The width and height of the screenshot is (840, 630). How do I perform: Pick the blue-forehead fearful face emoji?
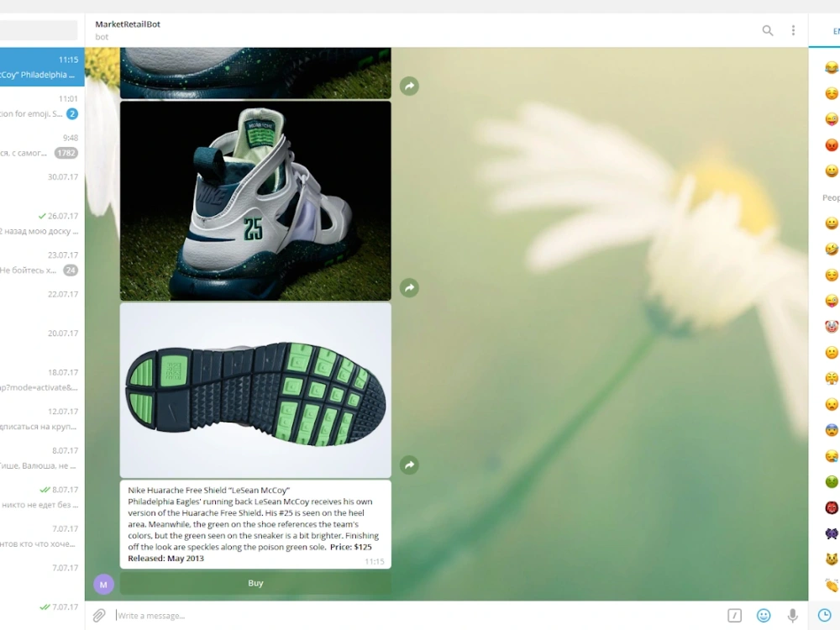832,429
